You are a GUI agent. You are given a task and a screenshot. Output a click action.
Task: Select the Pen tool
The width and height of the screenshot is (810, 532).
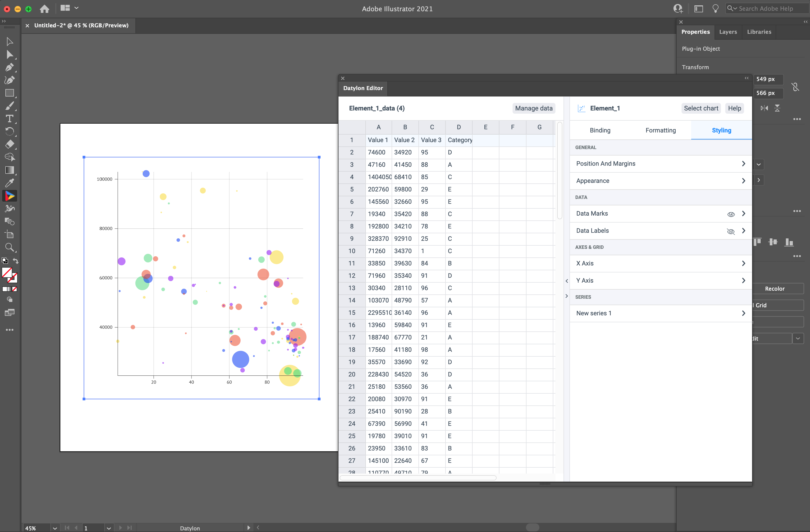click(10, 67)
